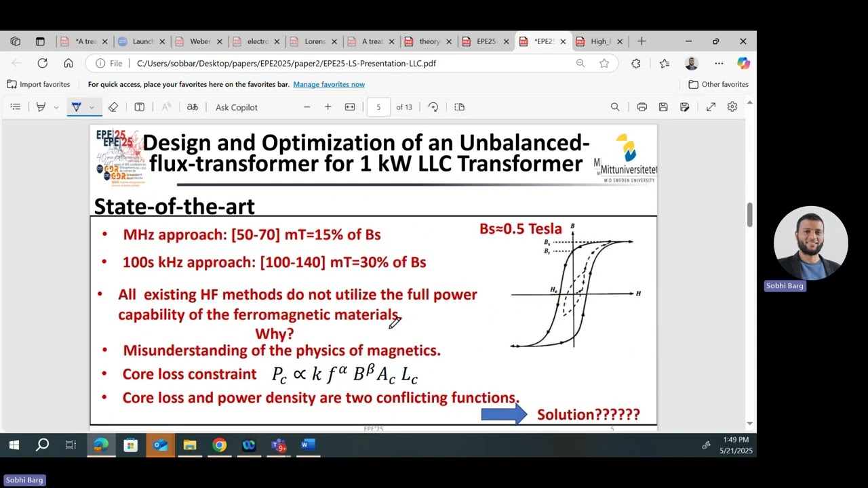Zoom in using the plus button
This screenshot has height=488, width=868.
(328, 107)
